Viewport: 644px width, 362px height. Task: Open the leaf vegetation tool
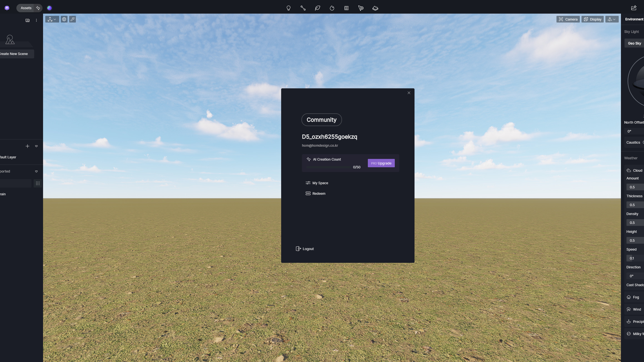(317, 8)
